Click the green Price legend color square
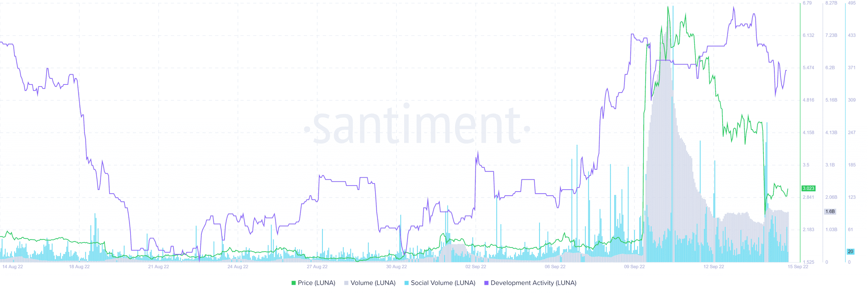The height and width of the screenshot is (294, 868). (x=294, y=283)
